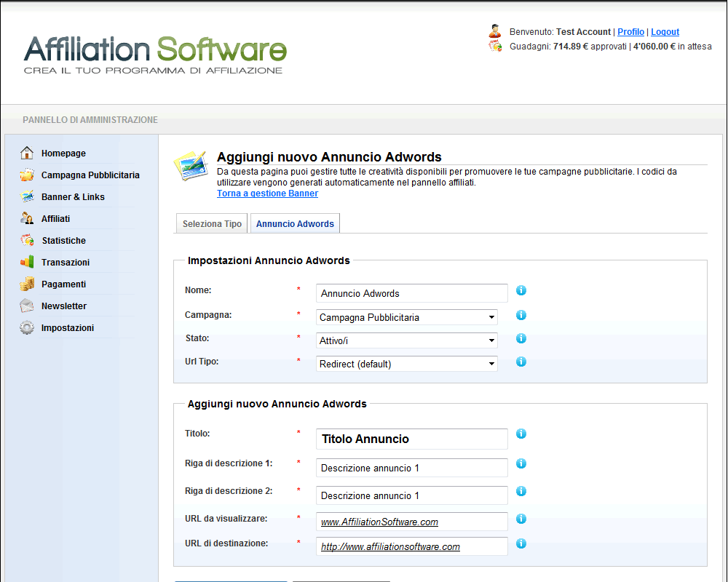
Task: Click the Riga di descrizione 2 field
Action: coord(411,495)
